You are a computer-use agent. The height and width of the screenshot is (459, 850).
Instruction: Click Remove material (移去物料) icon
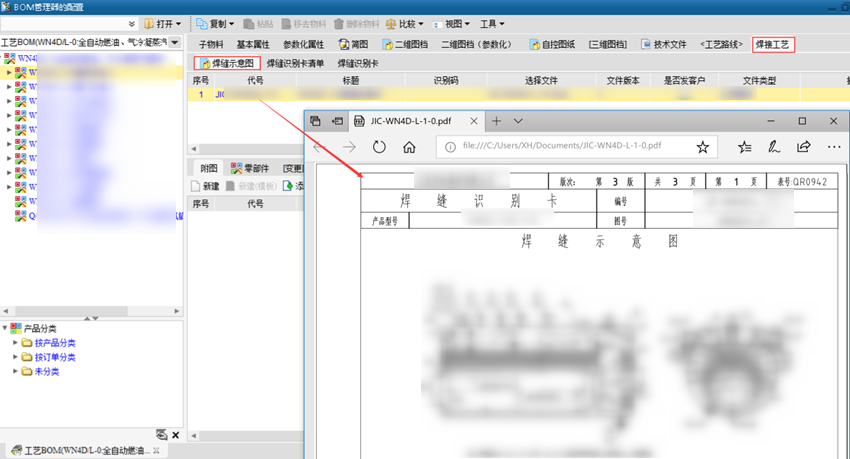point(286,24)
